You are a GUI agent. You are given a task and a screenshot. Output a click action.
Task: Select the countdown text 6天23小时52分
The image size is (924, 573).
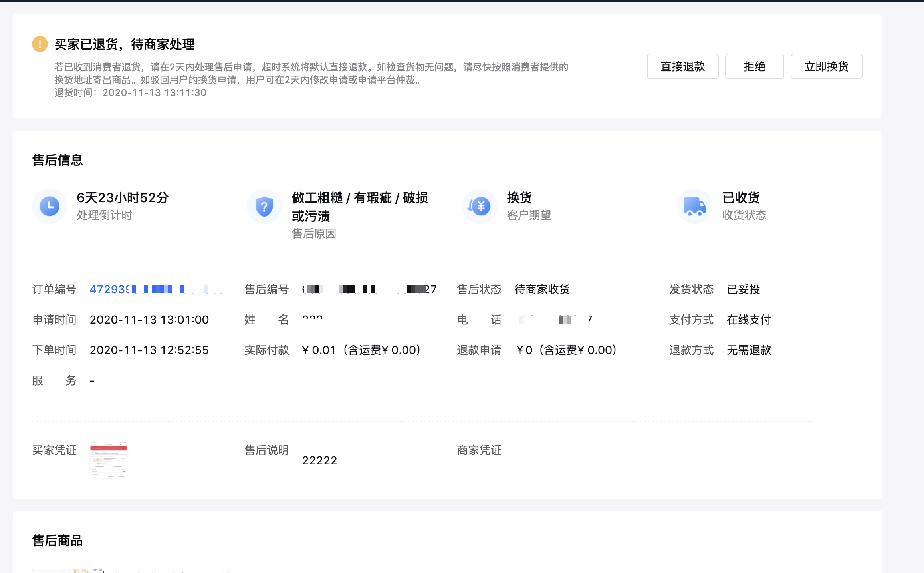pos(123,198)
